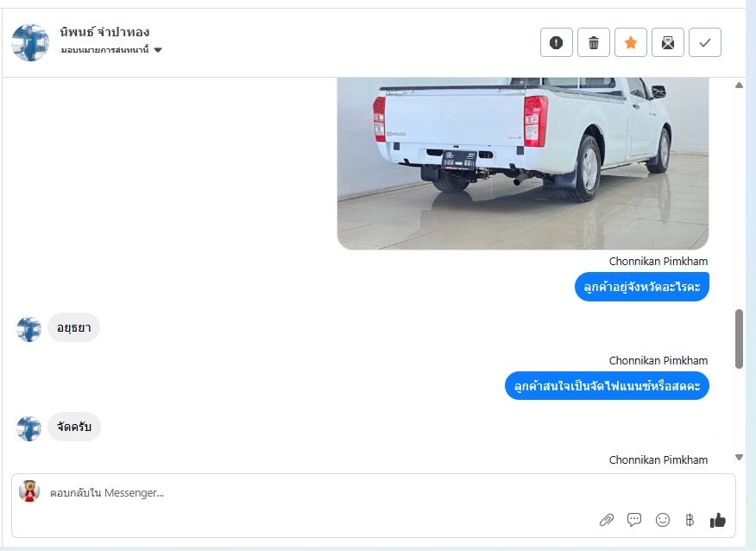The image size is (756, 551).
Task: Mark conversation as spam with exclamation icon
Action: (x=557, y=42)
